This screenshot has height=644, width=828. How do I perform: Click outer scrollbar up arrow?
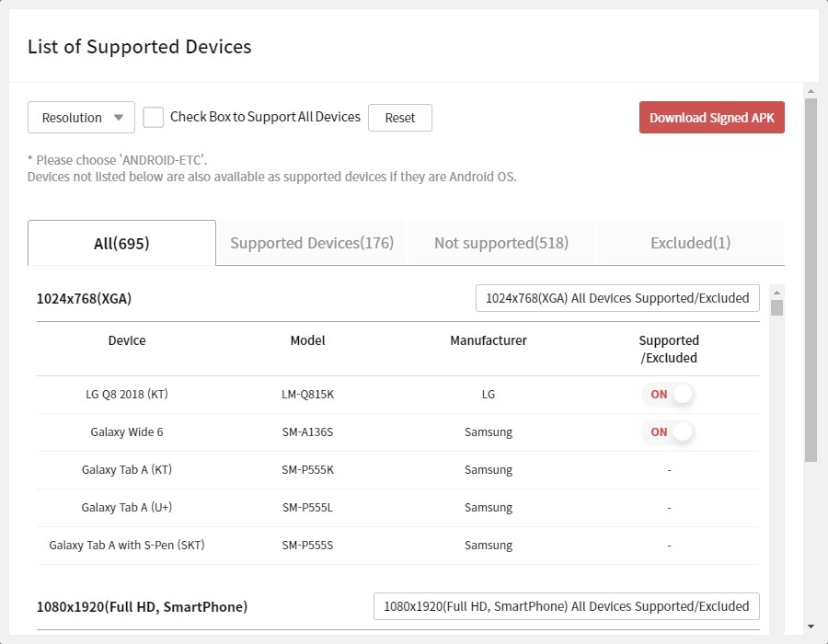[x=811, y=91]
